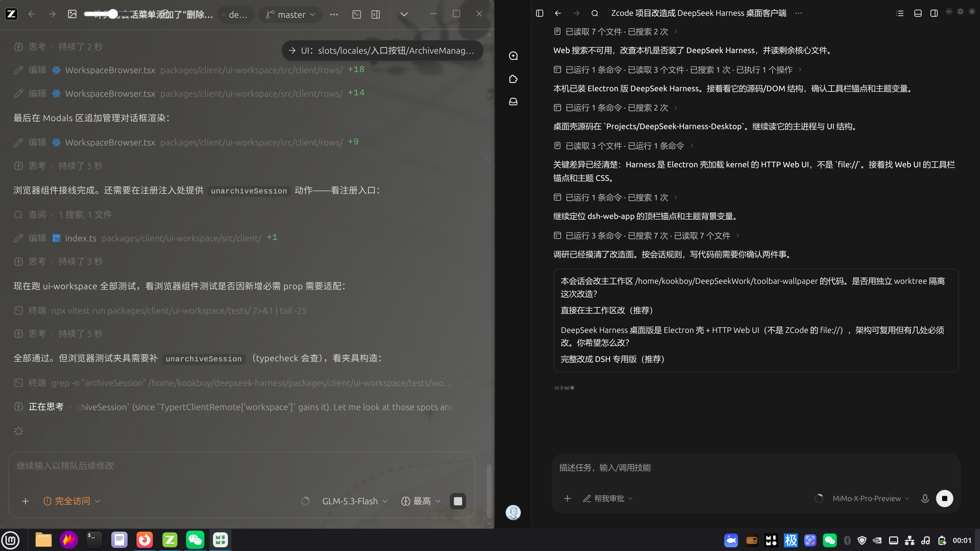Open the list view icon in right window header
Screen dimensions: 980x551
tap(900, 13)
